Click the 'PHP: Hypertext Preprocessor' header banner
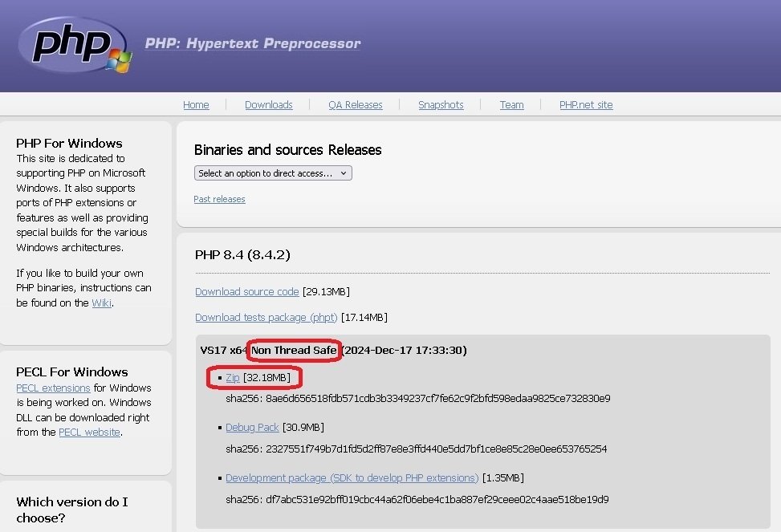The image size is (781, 532). (252, 43)
